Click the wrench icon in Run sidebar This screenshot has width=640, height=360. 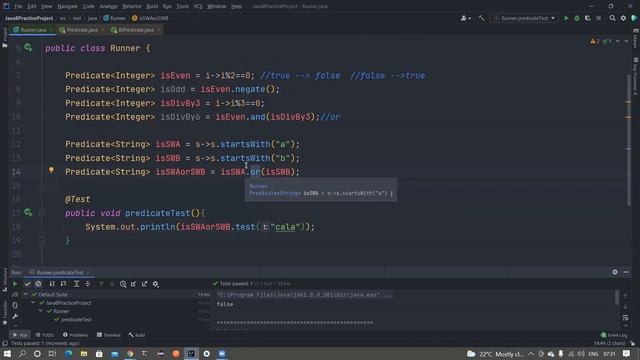click(15, 316)
